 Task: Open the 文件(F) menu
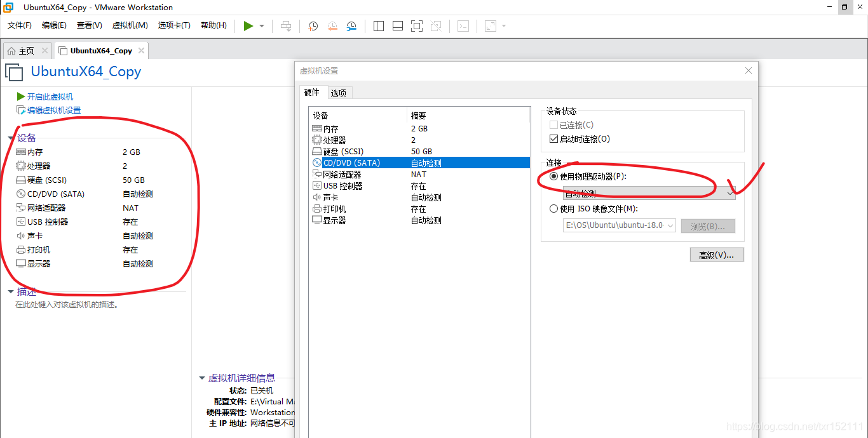point(20,25)
